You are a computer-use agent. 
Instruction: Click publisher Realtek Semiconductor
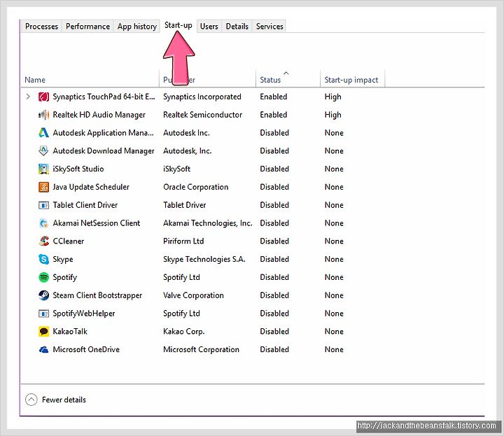tap(202, 115)
